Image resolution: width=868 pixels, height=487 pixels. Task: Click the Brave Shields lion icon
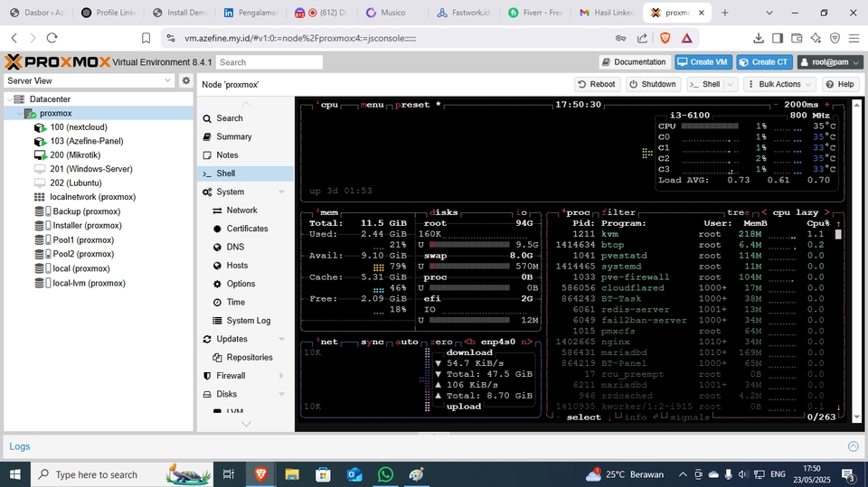(665, 38)
